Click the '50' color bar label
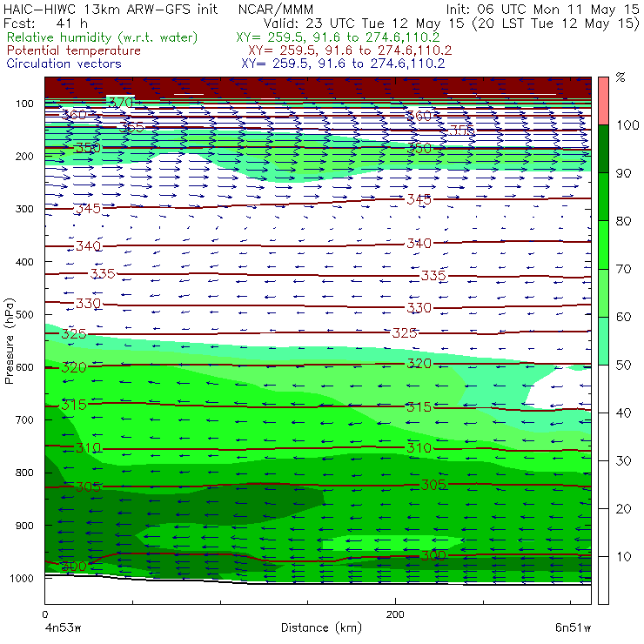Viewport: 644px width, 644px height. coord(623,365)
